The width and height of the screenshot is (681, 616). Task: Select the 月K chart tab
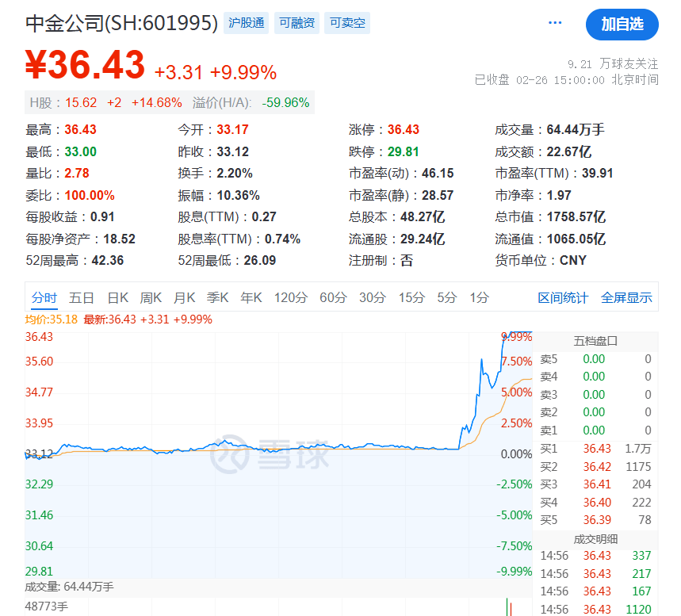pyautogui.click(x=184, y=298)
